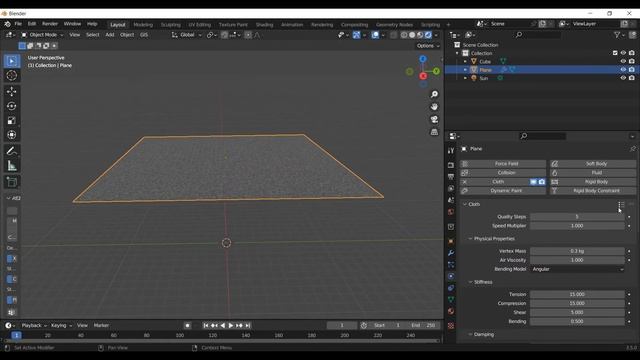This screenshot has height=360, width=640.
Task: Collapse the Stiffness section
Action: click(470, 282)
